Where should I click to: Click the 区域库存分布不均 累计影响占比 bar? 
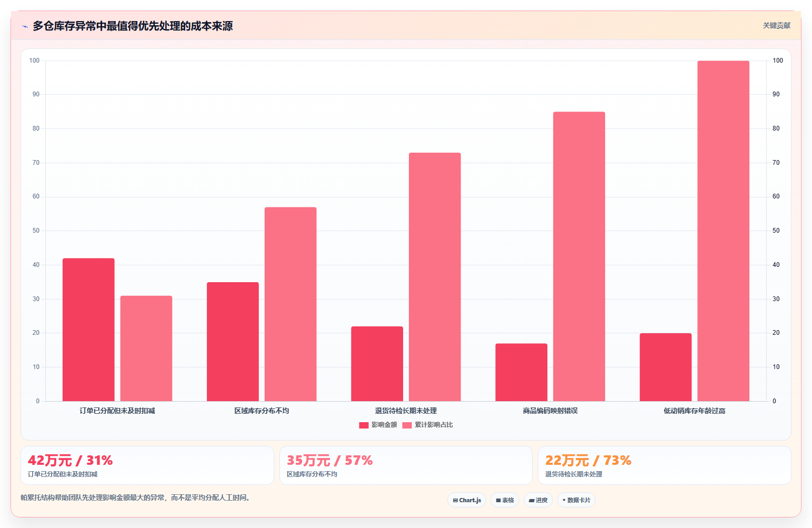point(290,304)
